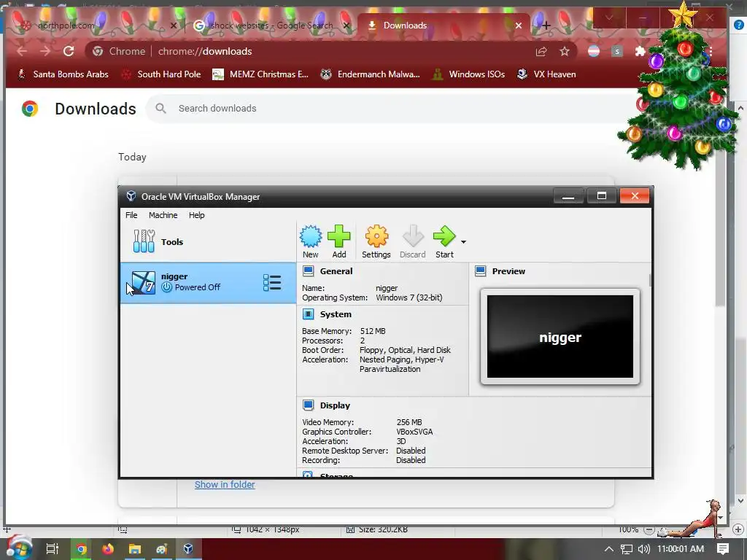The height and width of the screenshot is (560, 747).
Task: Click Chrome's back arrow
Action: pyautogui.click(x=22, y=52)
